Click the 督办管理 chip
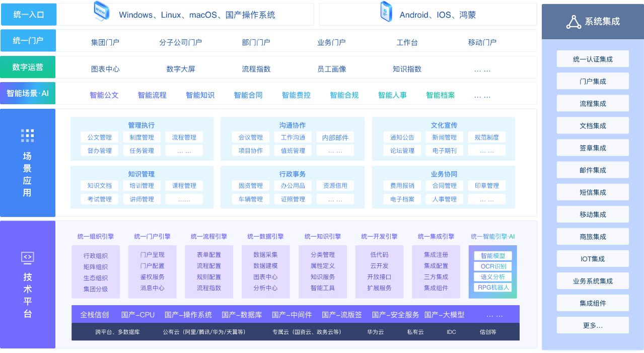 (x=100, y=150)
